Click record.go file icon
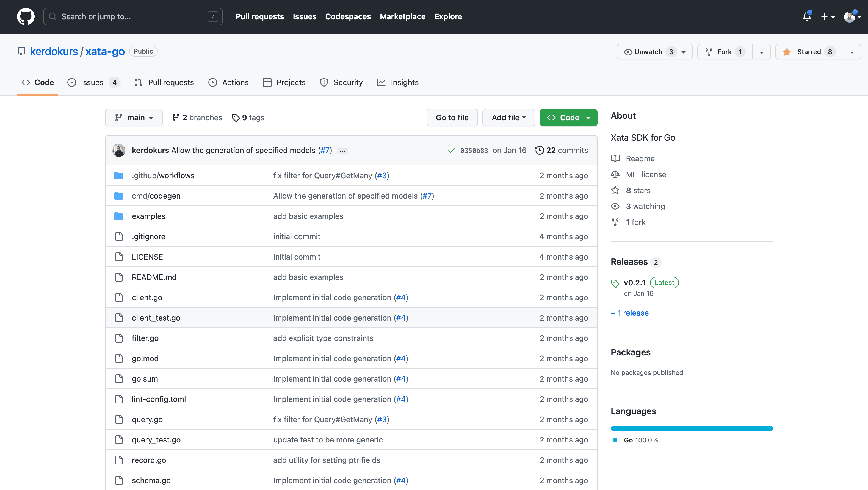 [119, 460]
